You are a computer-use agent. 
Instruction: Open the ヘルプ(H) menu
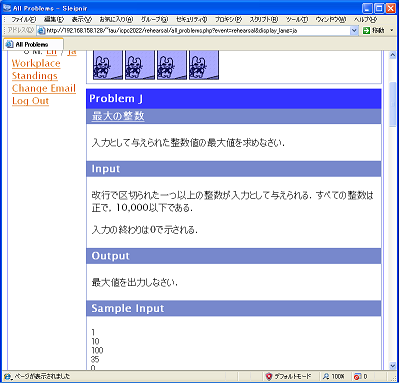[365, 20]
